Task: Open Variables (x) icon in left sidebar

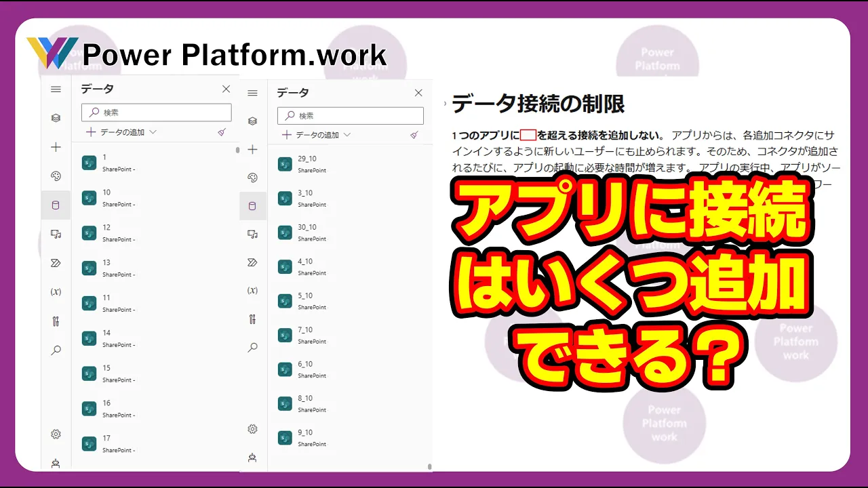Action: point(56,292)
